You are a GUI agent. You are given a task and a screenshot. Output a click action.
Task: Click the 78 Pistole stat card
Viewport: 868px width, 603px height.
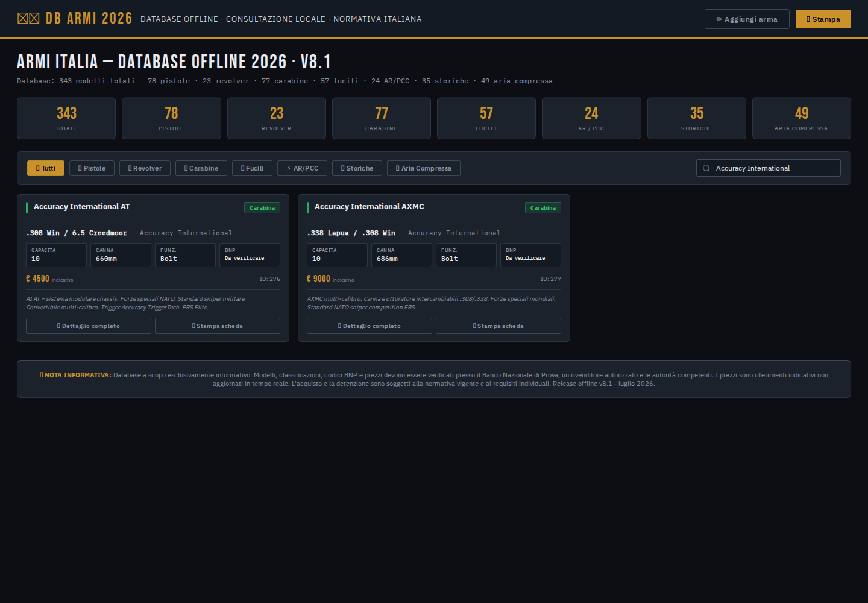(171, 118)
